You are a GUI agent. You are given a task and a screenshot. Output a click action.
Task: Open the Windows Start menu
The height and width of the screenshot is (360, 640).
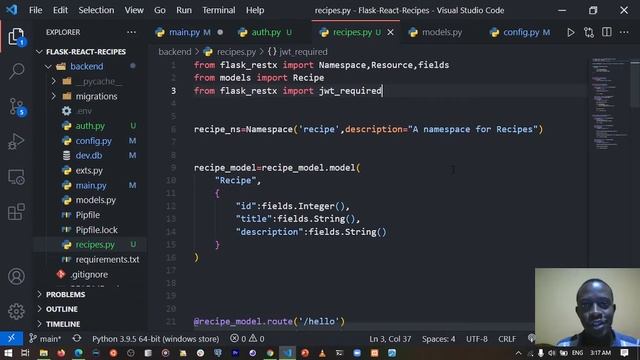pos(8,353)
